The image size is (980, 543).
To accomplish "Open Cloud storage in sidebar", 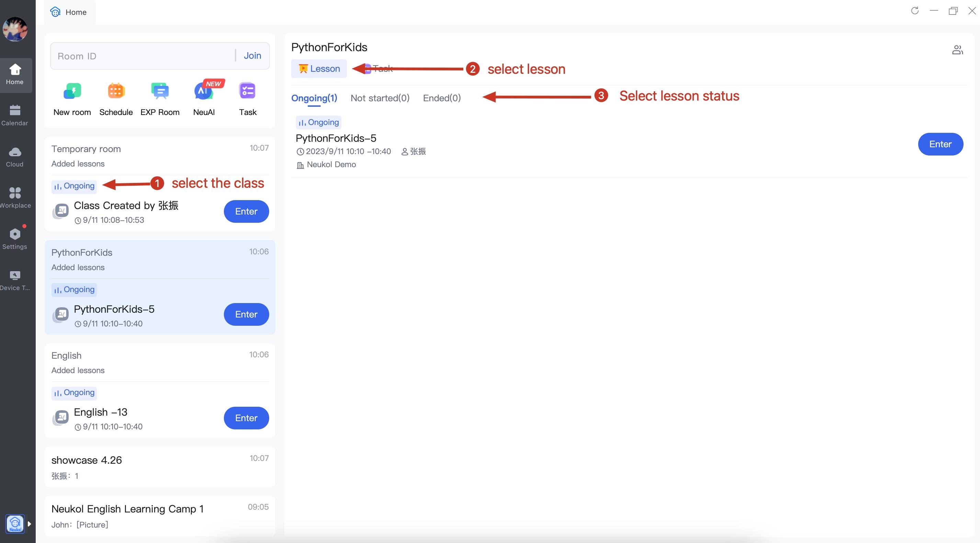I will pos(14,157).
